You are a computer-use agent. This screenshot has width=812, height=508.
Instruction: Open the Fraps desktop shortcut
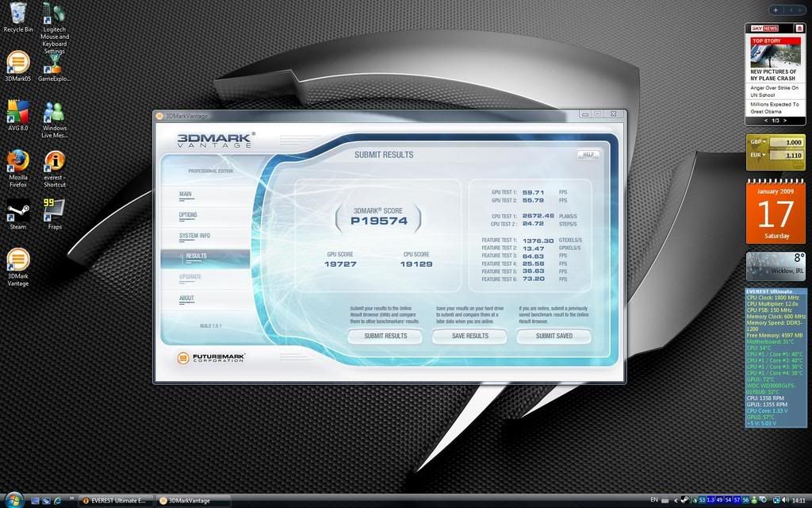click(x=55, y=214)
